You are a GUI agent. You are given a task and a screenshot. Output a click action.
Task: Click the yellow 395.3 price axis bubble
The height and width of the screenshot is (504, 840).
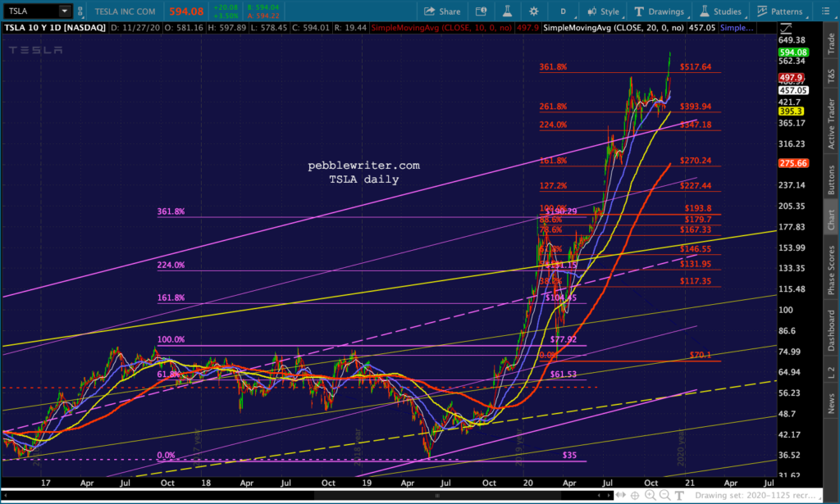pyautogui.click(x=791, y=111)
